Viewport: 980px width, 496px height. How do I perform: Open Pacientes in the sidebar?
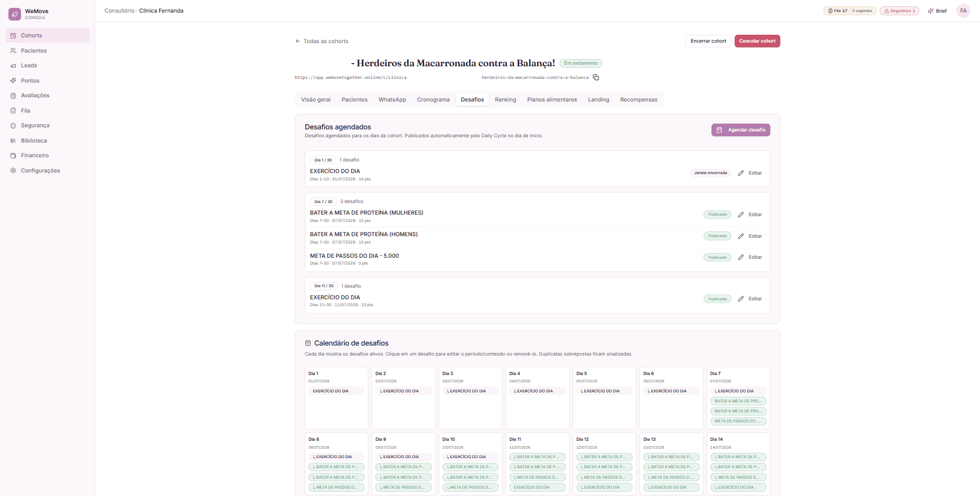pyautogui.click(x=47, y=50)
